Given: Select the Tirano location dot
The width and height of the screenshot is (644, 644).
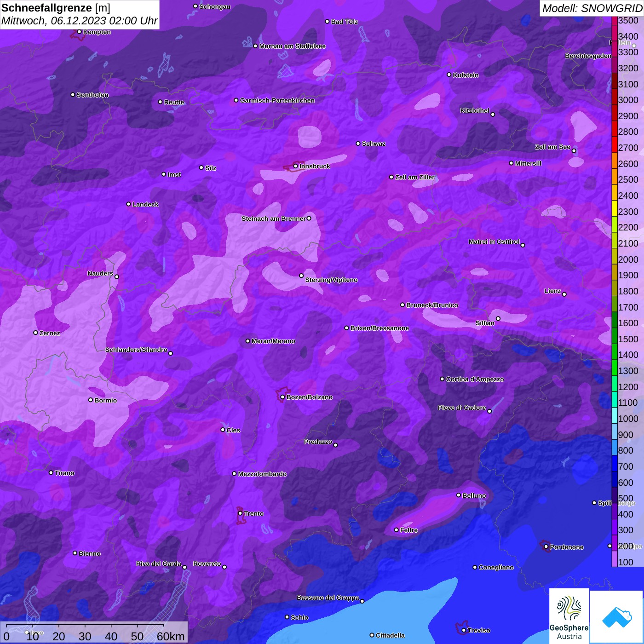Looking at the screenshot, I should coord(51,472).
